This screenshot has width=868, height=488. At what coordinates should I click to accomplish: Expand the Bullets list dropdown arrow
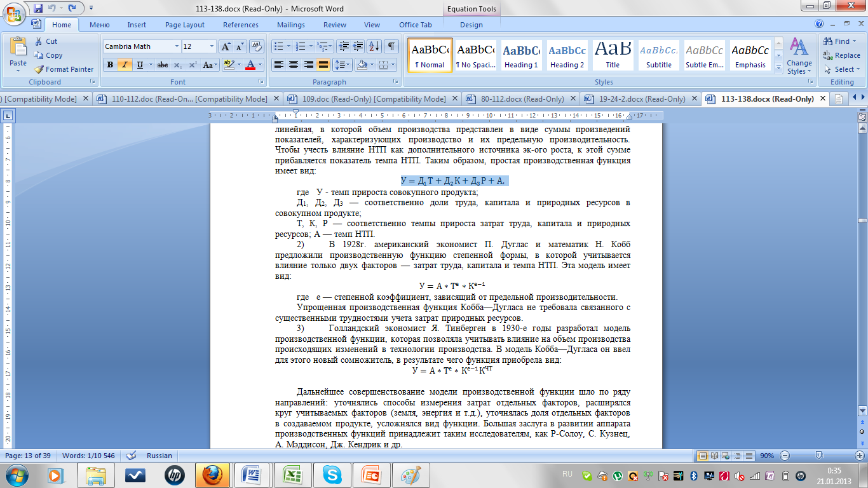288,46
